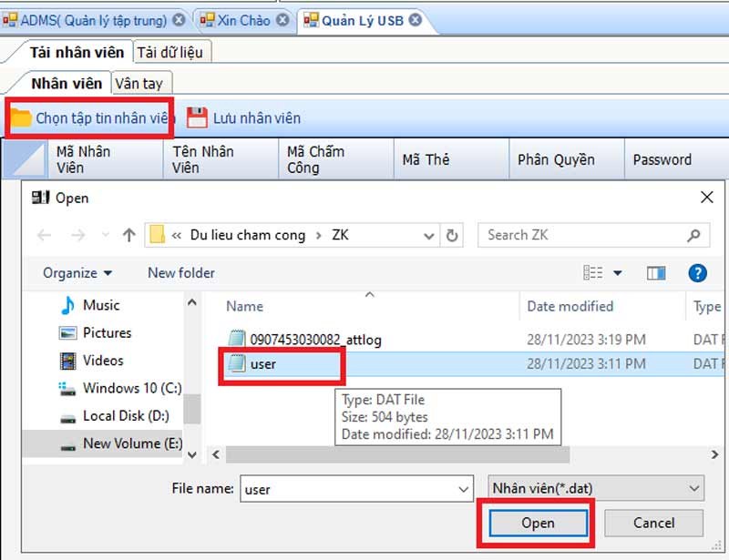
Task: Click the 'Lưu nhân viên' floppy disk icon
Action: point(197,118)
